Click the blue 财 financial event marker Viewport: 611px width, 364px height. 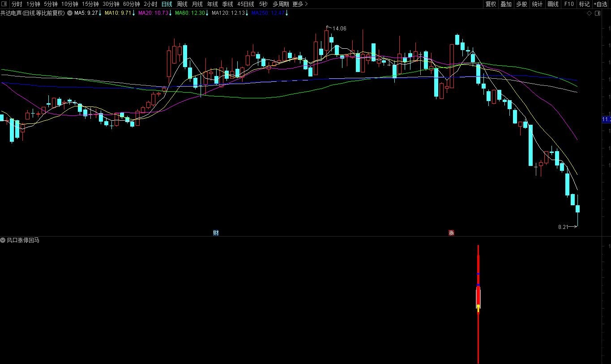pyautogui.click(x=216, y=233)
